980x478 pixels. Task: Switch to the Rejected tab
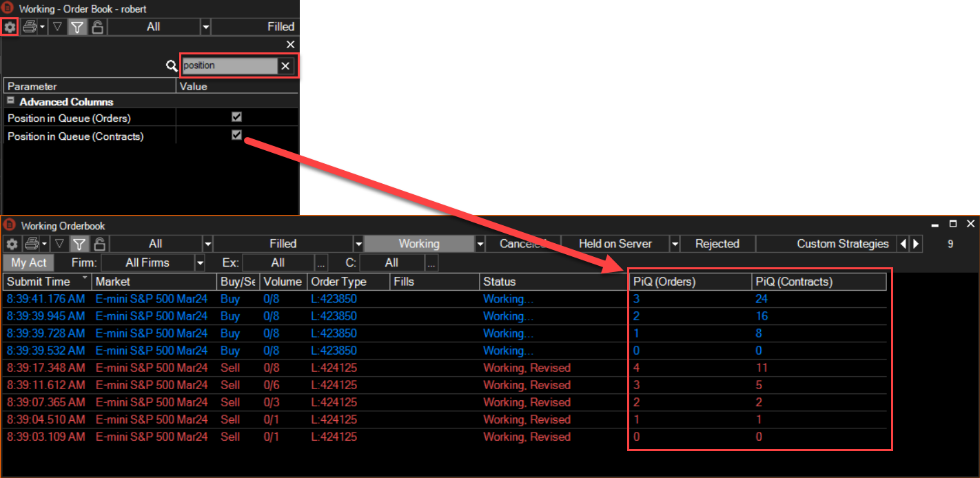[x=717, y=244]
